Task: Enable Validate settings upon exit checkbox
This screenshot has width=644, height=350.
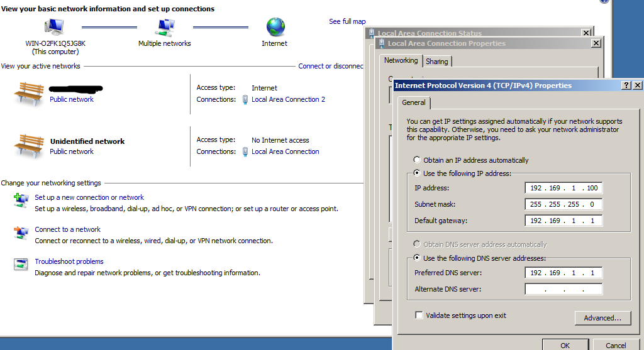Action: [419, 315]
